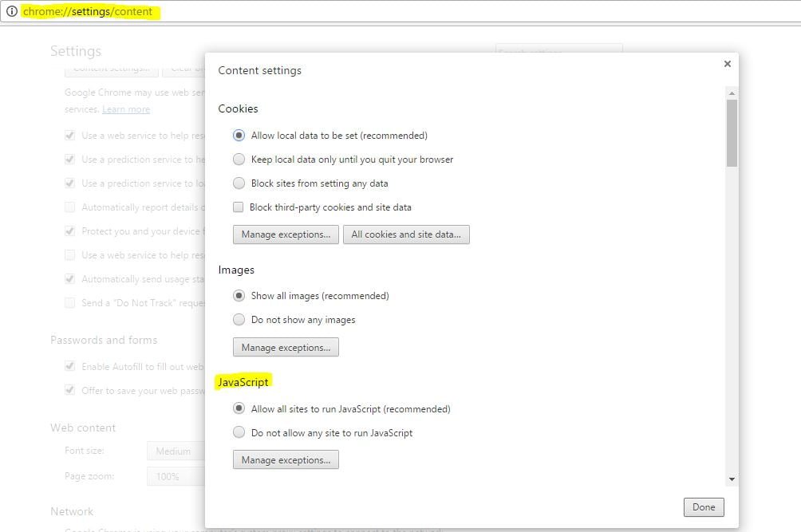Toggle Enable Autofill checkbox in Settings
This screenshot has height=532, width=801.
click(x=70, y=366)
